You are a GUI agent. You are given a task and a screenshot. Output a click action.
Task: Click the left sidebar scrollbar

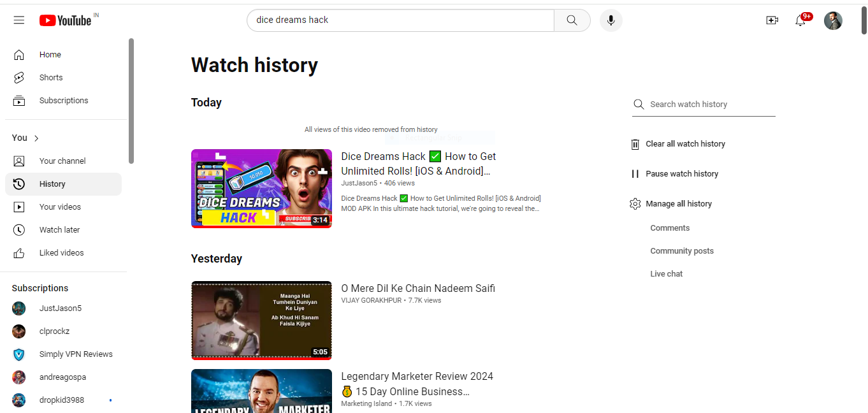[131, 101]
